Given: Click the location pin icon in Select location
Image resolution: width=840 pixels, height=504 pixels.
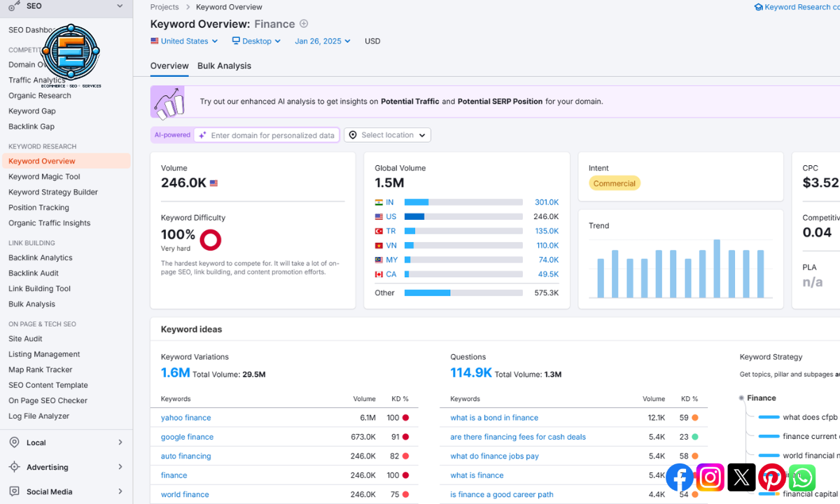Looking at the screenshot, I should pos(353,134).
